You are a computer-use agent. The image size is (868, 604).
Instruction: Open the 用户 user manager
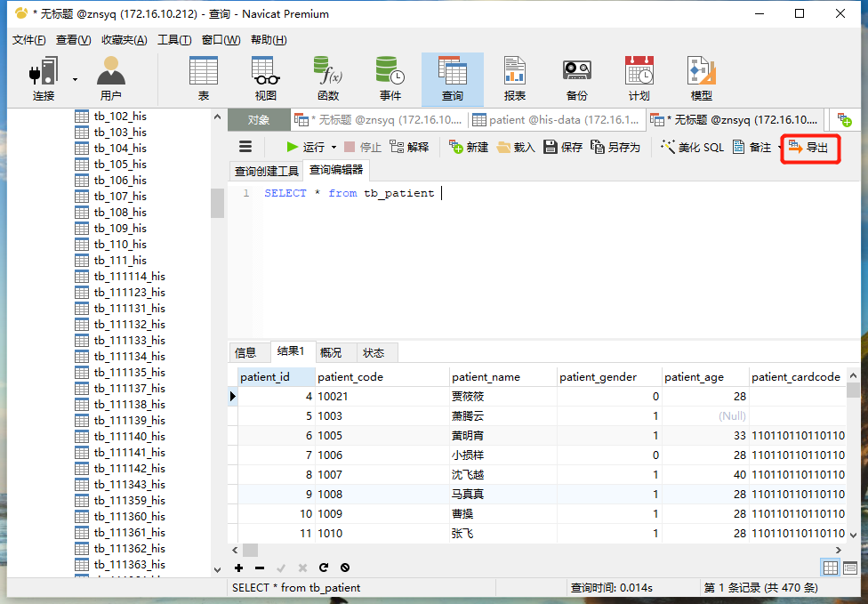coord(110,79)
